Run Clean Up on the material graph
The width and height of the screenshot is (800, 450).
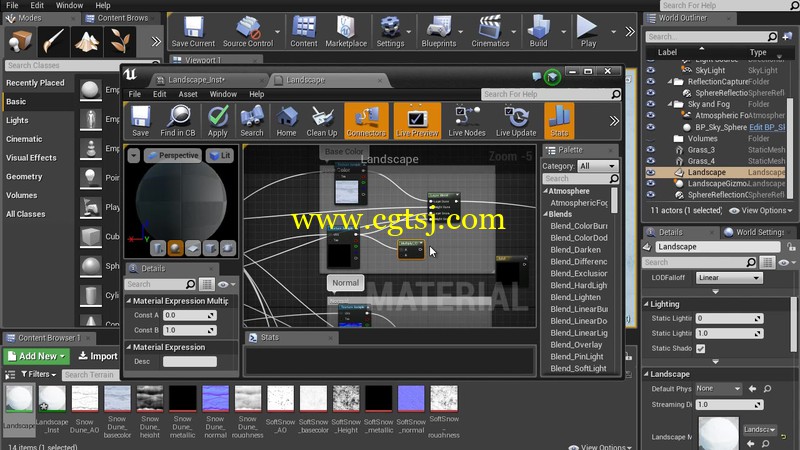coord(321,120)
